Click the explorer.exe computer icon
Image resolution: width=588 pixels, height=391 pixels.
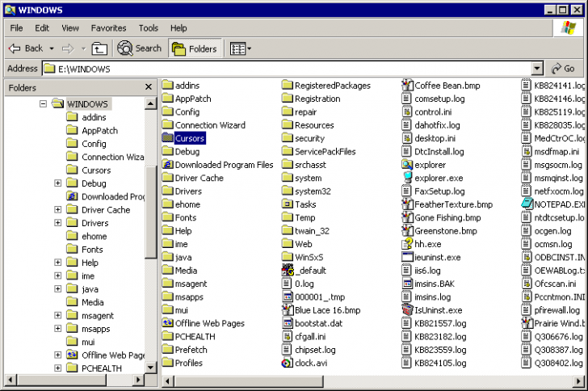tap(407, 178)
